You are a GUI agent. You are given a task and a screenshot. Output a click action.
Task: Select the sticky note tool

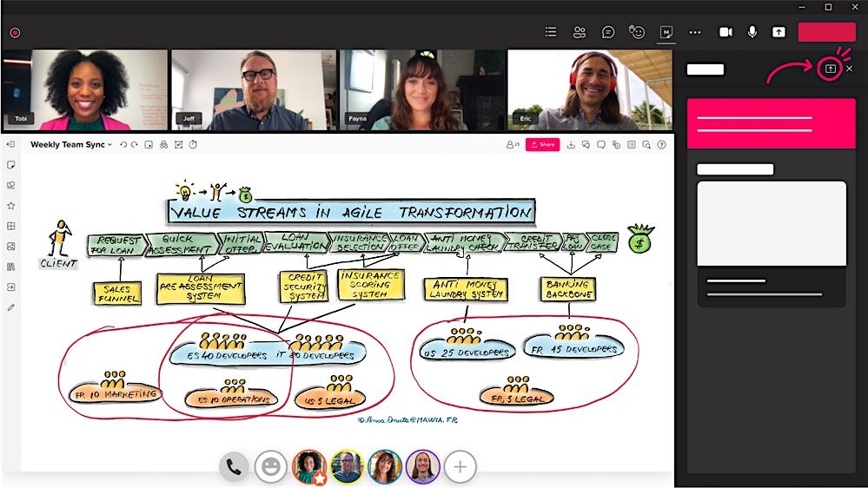(x=11, y=165)
